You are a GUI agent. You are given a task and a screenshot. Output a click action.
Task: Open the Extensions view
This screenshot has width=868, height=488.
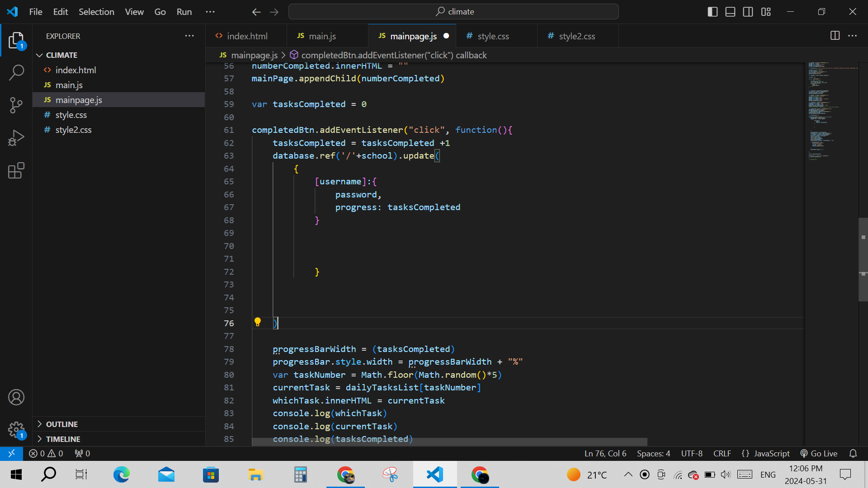(16, 170)
